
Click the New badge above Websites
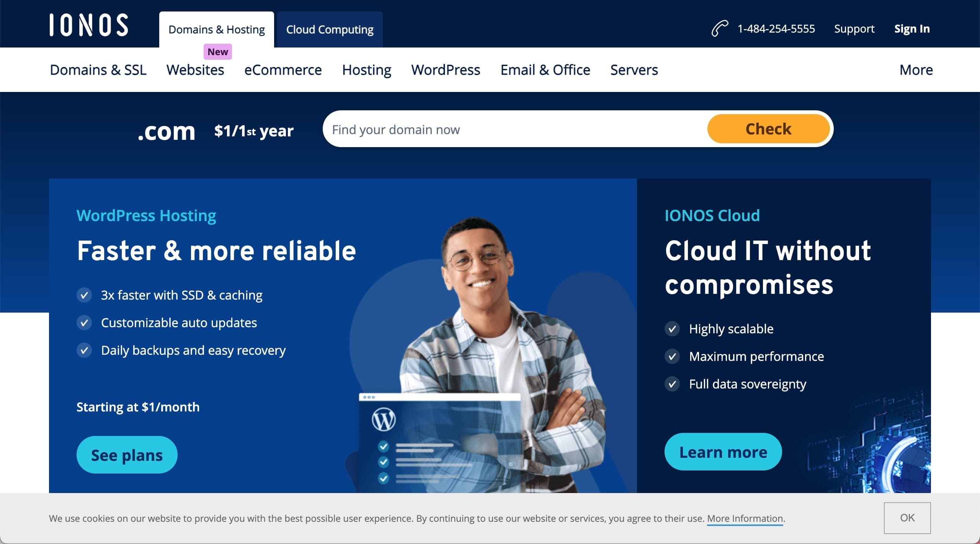217,52
